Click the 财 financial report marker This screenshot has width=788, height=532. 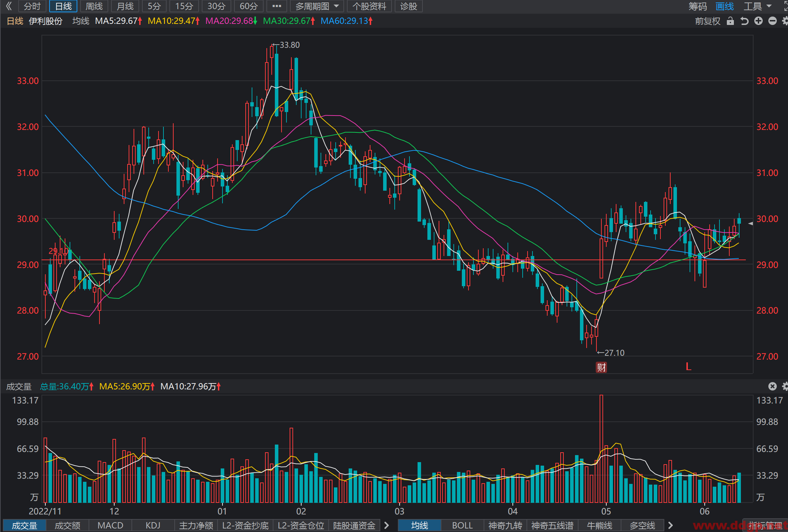click(601, 367)
